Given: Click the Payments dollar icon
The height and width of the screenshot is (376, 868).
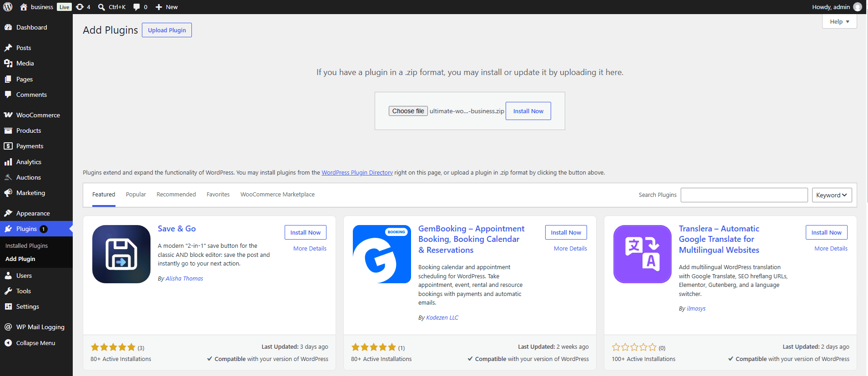Looking at the screenshot, I should pos(8,146).
